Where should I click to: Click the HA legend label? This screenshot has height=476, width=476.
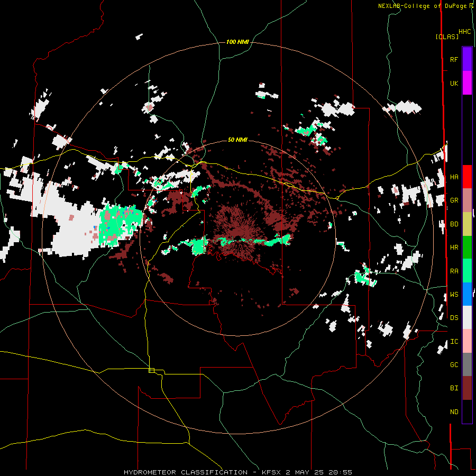454,177
